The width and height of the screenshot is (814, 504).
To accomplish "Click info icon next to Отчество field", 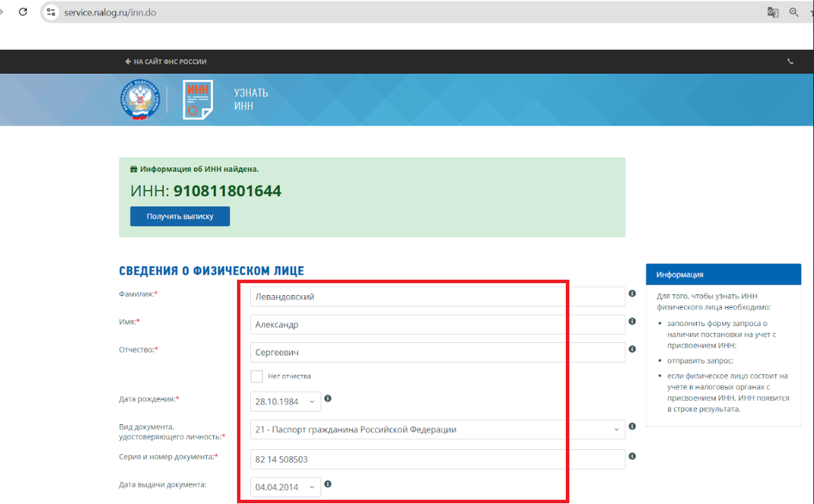I will coord(632,349).
